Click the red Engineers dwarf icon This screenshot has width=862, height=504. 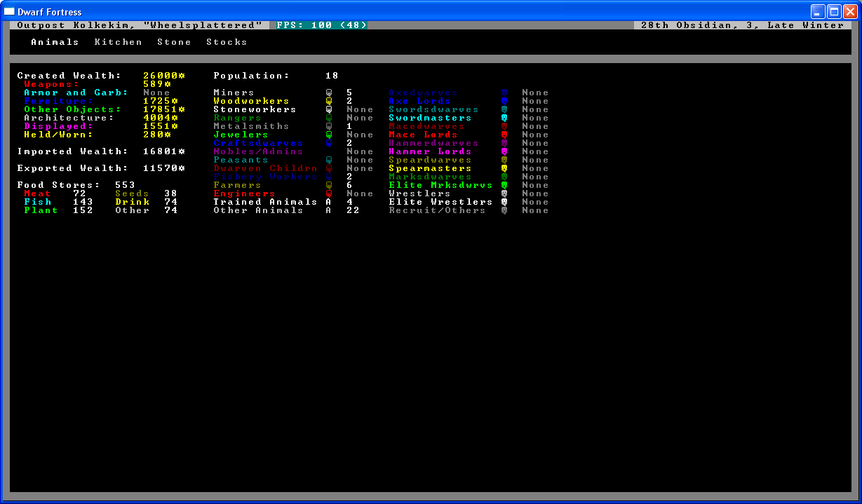[x=329, y=193]
